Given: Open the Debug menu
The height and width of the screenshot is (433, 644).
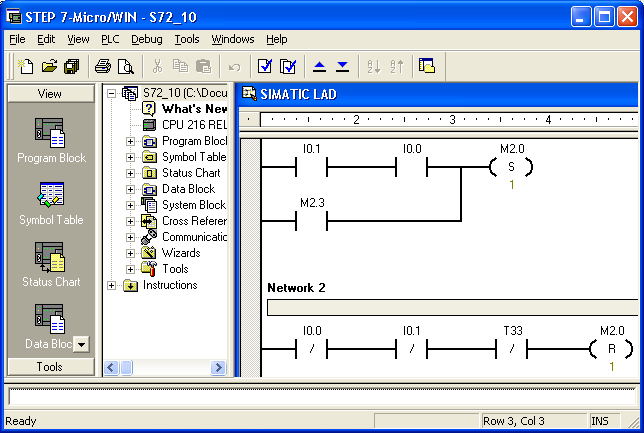Looking at the screenshot, I should pos(147,39).
